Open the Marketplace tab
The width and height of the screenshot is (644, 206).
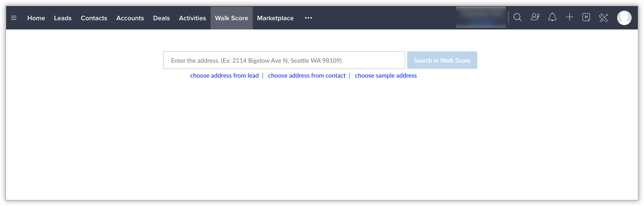coord(275,18)
